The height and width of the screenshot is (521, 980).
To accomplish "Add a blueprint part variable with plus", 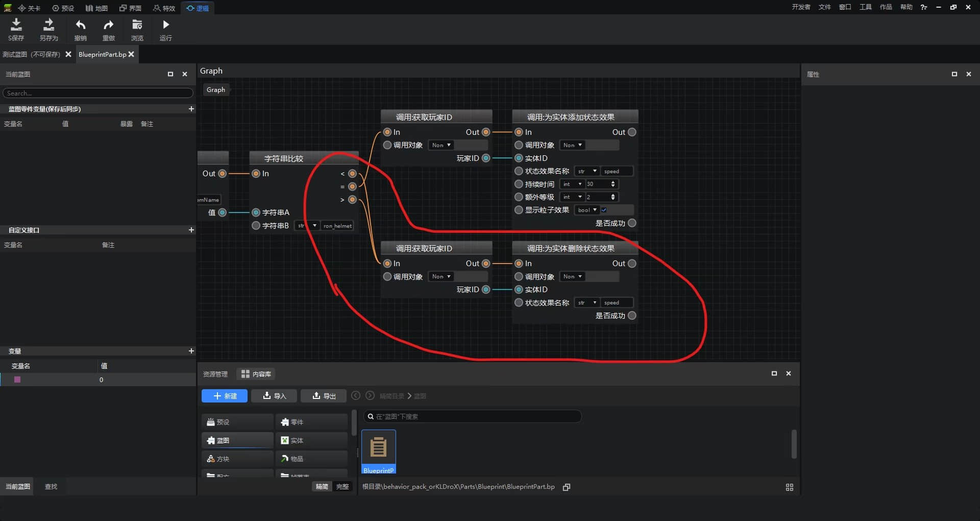I will pyautogui.click(x=191, y=109).
